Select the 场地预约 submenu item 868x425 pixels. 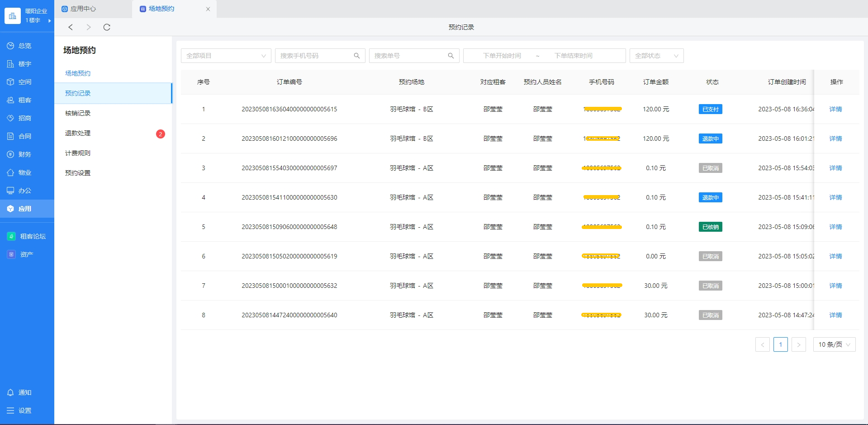coord(78,73)
